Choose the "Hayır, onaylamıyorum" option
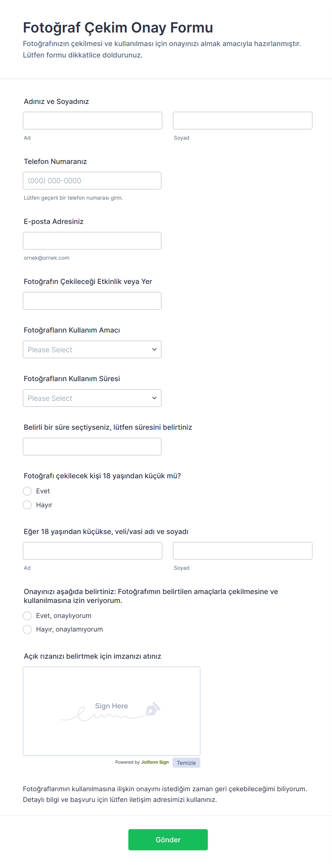The width and height of the screenshot is (332, 868). [x=27, y=629]
